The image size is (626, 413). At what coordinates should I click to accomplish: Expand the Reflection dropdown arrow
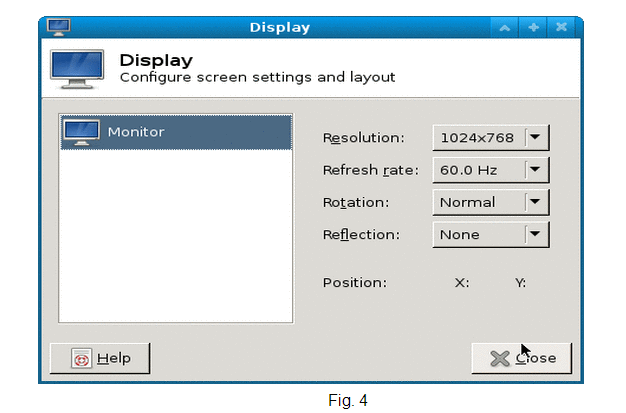(x=535, y=234)
